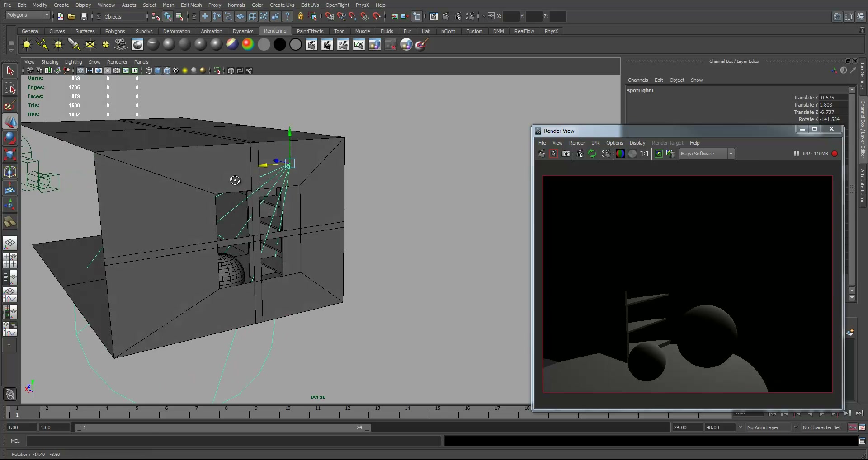The image size is (868, 460).
Task: Click the red IPR stop button
Action: click(835, 154)
